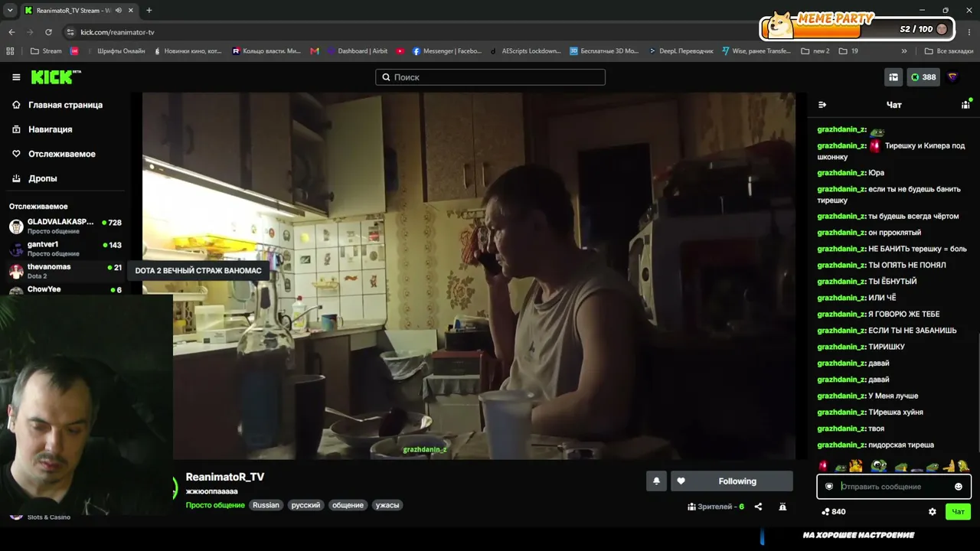
Task: Pick the fire emote in quick emotes
Action: pyautogui.click(x=856, y=465)
